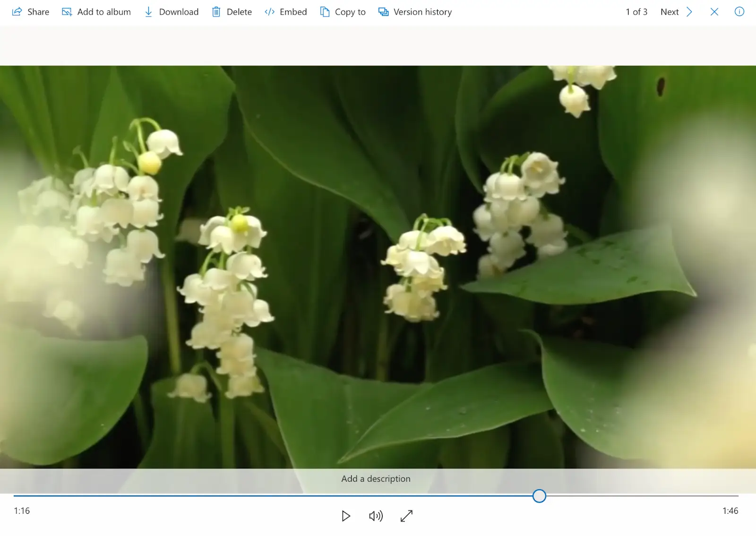
Task: Select the Version history menu label
Action: coord(422,12)
